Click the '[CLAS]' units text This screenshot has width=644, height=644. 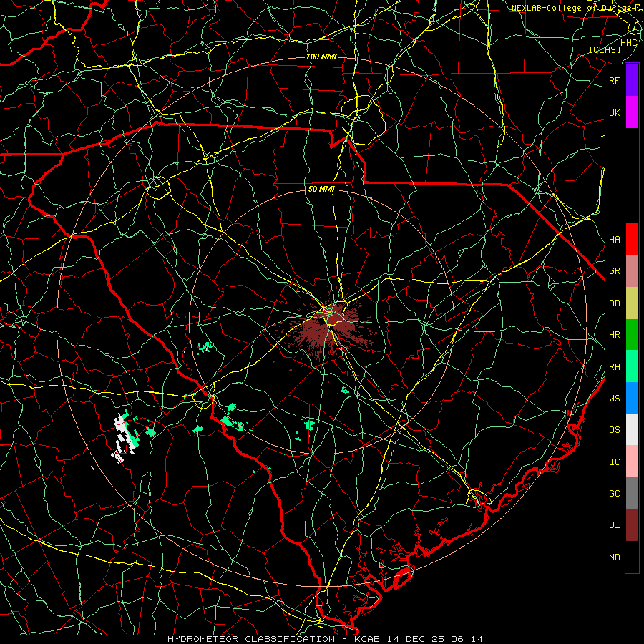[x=605, y=49]
